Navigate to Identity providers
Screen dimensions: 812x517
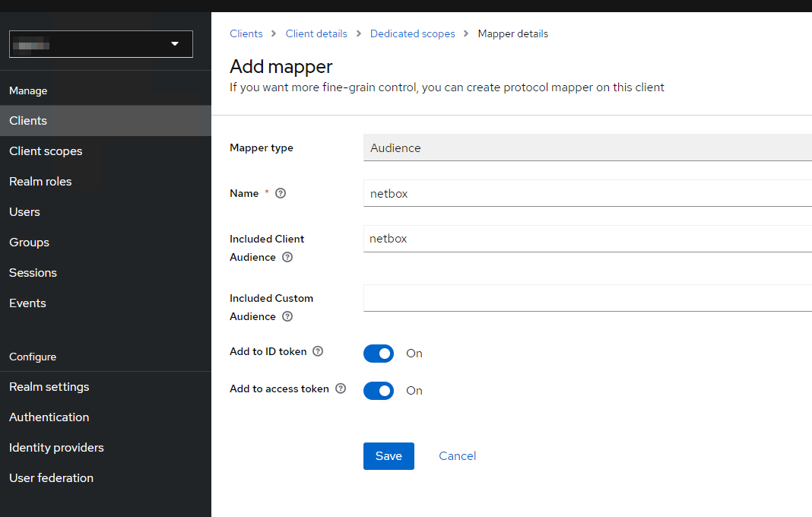[56, 448]
